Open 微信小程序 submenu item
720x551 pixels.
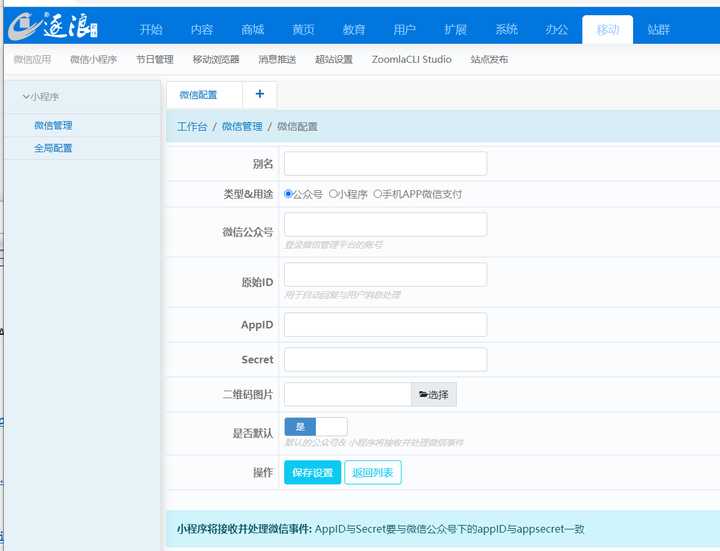click(x=93, y=59)
